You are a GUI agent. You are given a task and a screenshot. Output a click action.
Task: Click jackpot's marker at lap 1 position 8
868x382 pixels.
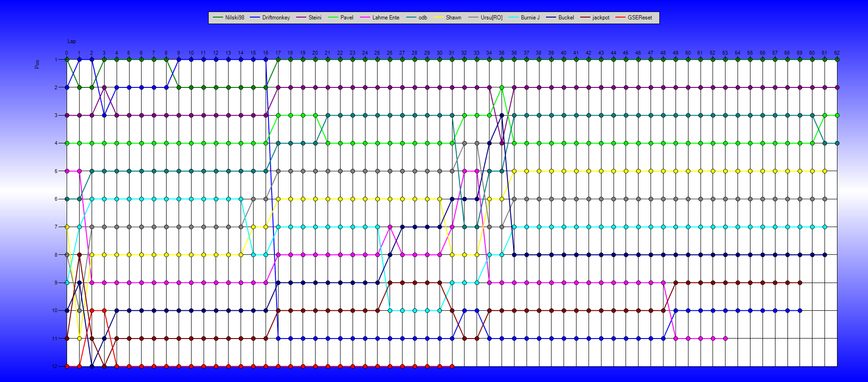(79, 255)
